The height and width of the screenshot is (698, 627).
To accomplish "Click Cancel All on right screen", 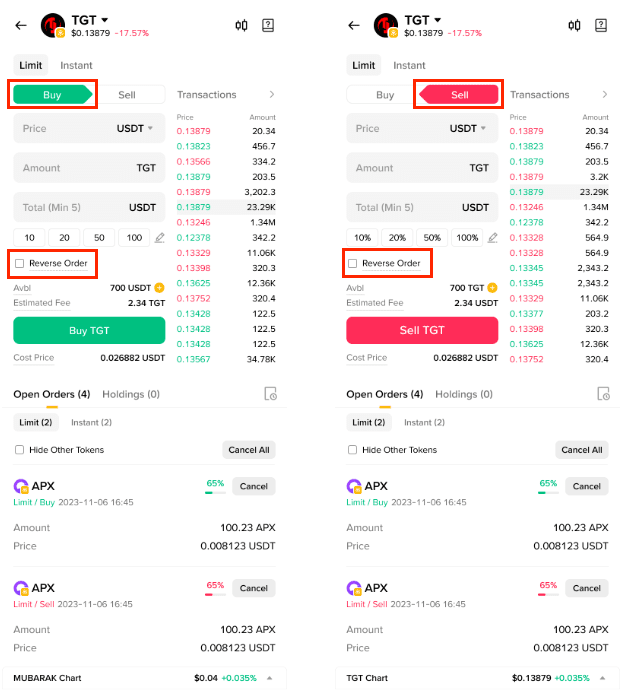I will [582, 450].
